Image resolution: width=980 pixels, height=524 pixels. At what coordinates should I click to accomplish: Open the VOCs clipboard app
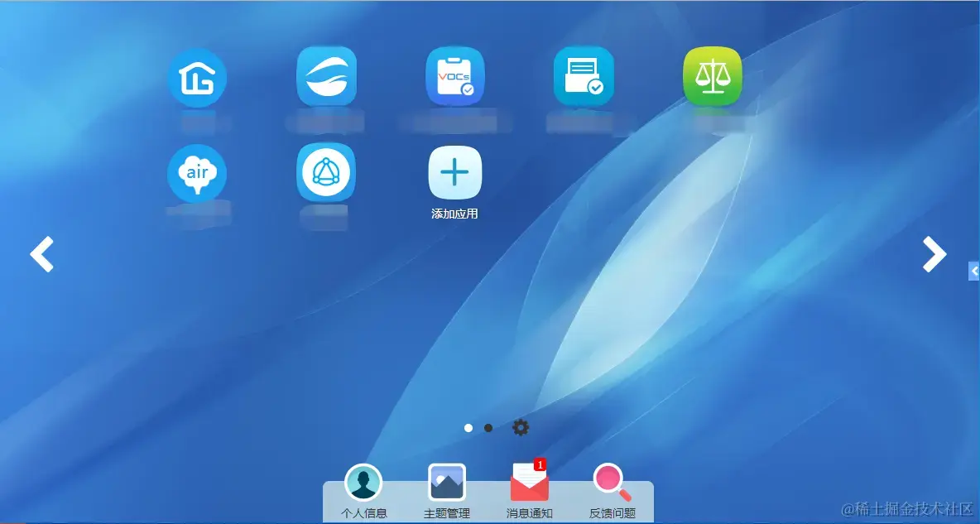(455, 76)
